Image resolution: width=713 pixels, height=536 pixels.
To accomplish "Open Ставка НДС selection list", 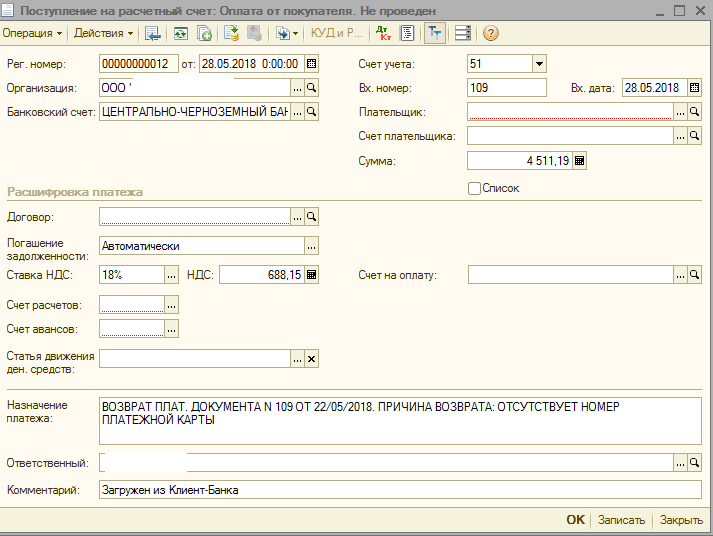I will [x=171, y=275].
